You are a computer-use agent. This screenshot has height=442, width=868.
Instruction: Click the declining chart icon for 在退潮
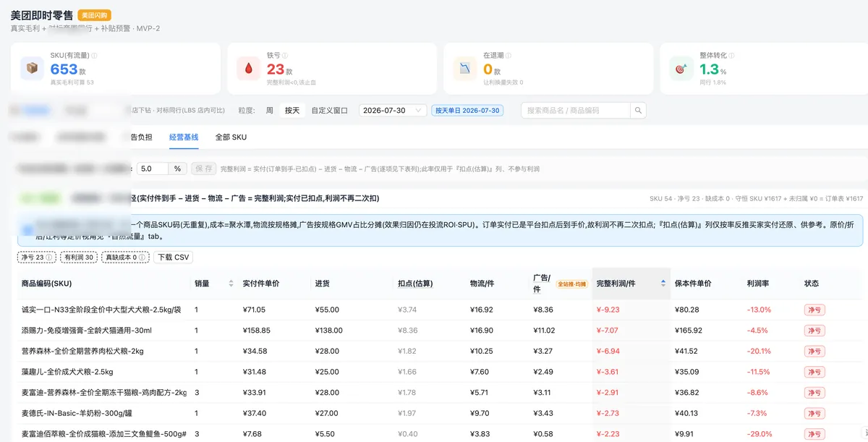[466, 68]
